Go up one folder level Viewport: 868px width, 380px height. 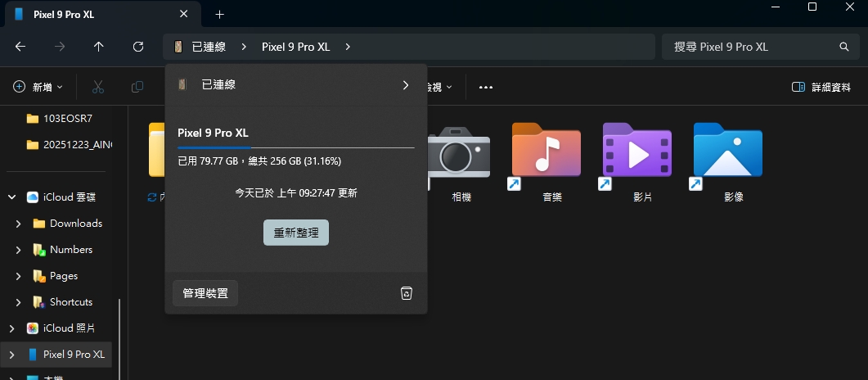pyautogui.click(x=98, y=47)
